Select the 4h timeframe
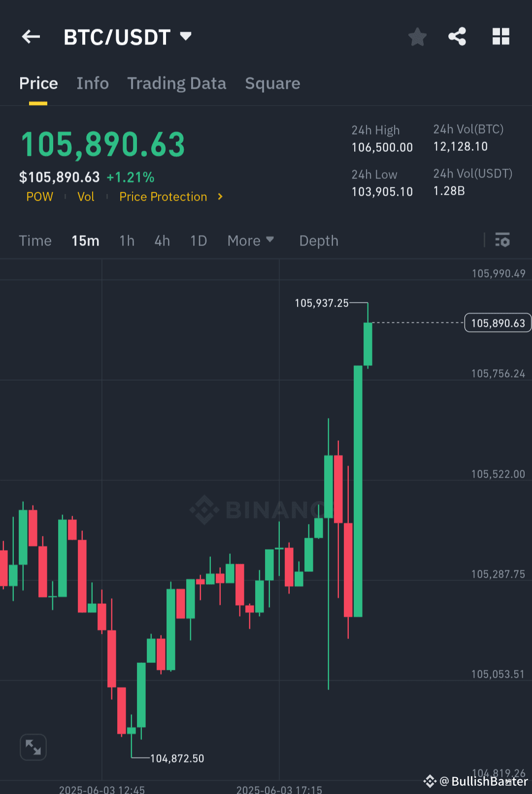The height and width of the screenshot is (794, 532). pyautogui.click(x=162, y=241)
